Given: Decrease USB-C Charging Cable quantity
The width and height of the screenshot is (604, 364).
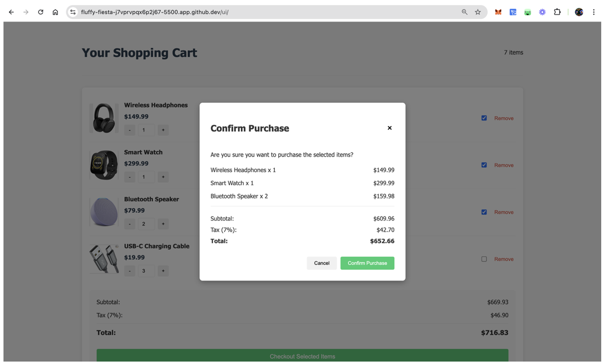Looking at the screenshot, I should [130, 271].
